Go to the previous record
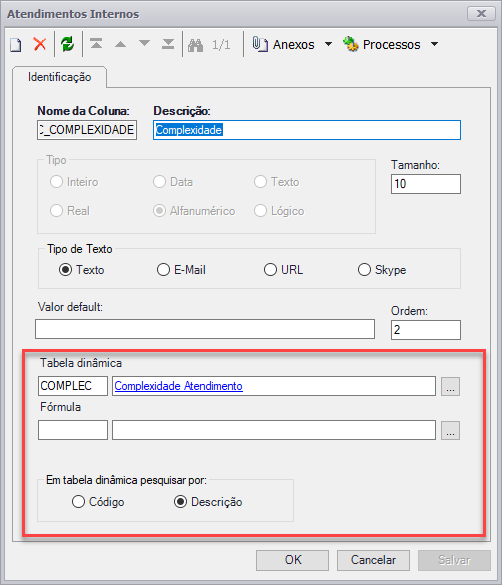The height and width of the screenshot is (585, 502). pos(120,44)
